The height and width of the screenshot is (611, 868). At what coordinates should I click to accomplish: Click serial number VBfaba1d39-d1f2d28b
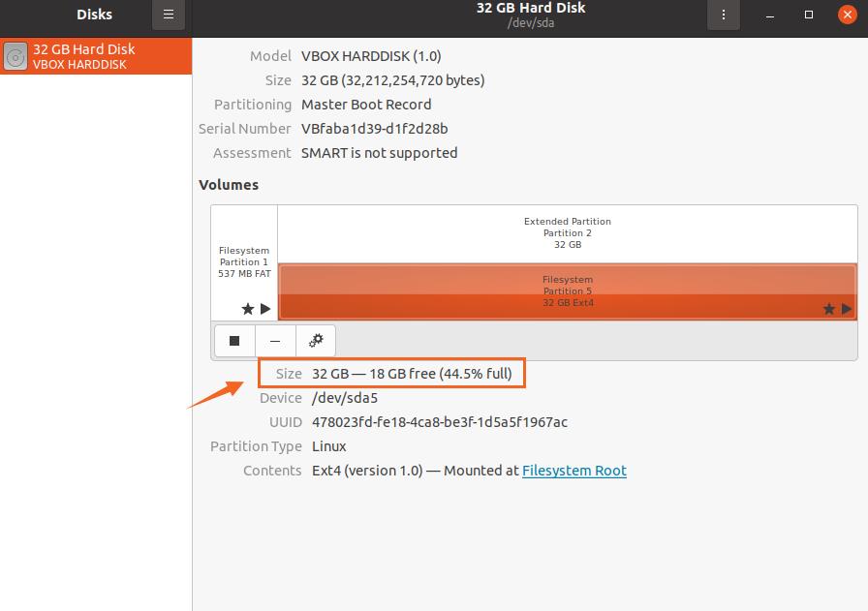pos(375,129)
